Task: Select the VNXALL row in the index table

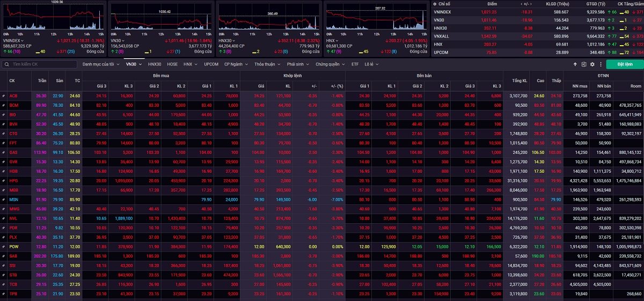Action: pyautogui.click(x=537, y=36)
